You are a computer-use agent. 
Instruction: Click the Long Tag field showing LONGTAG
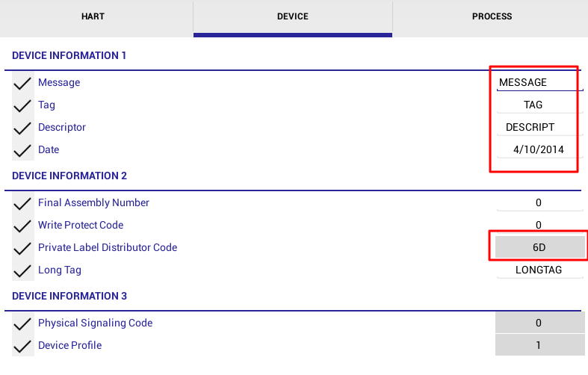(539, 270)
